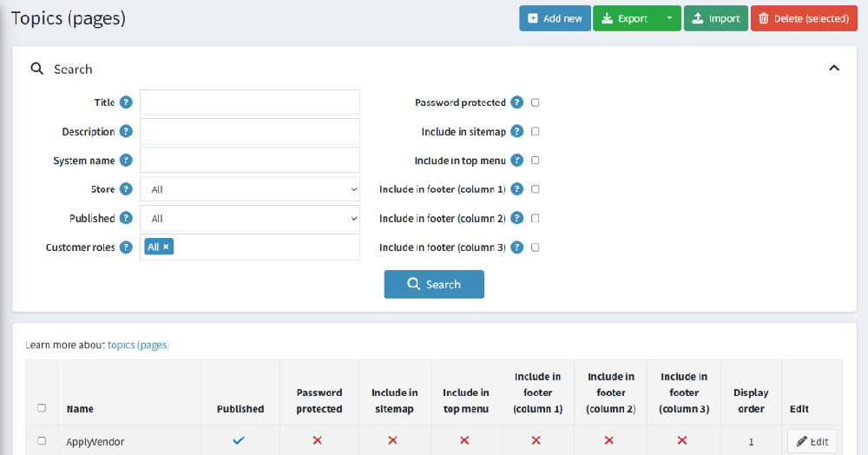This screenshot has height=455, width=868.
Task: Click help icon for Password protected
Action: [517, 102]
